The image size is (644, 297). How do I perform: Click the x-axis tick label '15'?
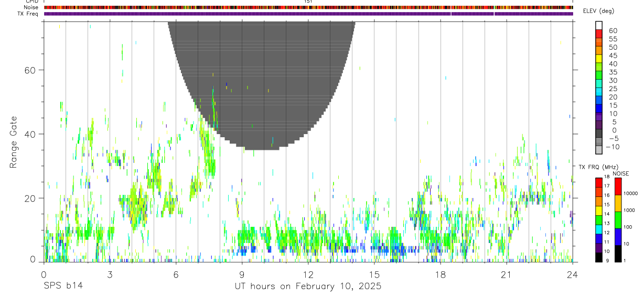coord(374,275)
